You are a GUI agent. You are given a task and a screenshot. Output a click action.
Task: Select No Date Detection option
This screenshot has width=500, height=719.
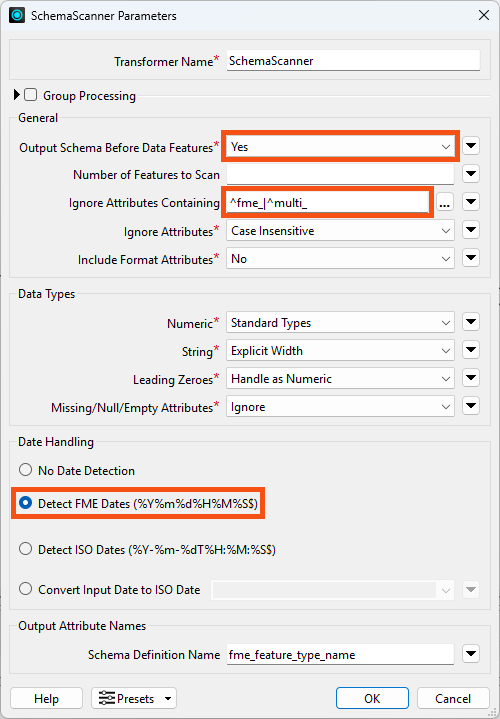[x=26, y=470]
